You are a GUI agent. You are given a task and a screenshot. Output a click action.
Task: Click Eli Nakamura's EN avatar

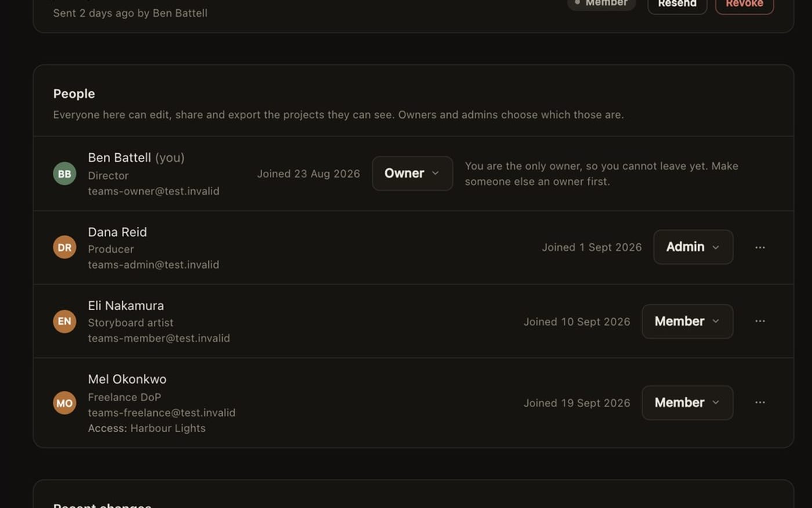point(64,321)
